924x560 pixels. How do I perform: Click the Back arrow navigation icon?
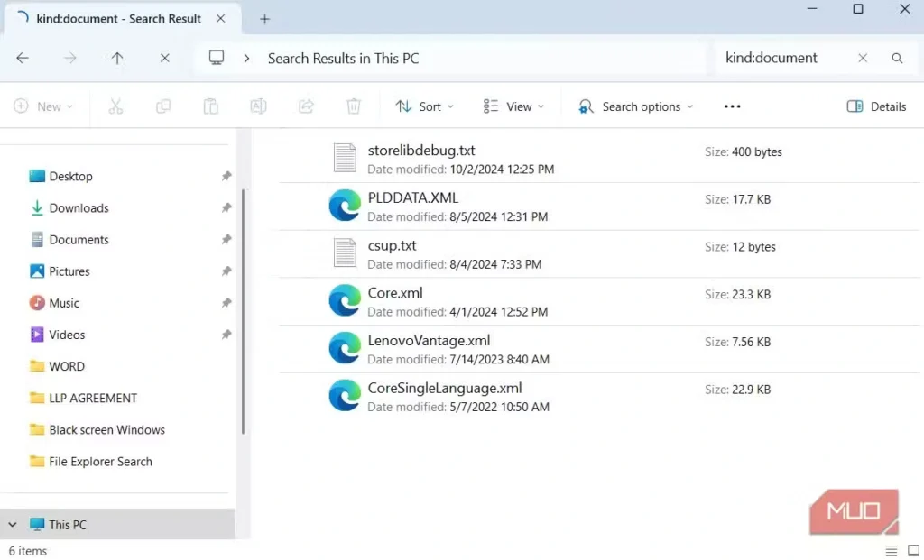23,58
